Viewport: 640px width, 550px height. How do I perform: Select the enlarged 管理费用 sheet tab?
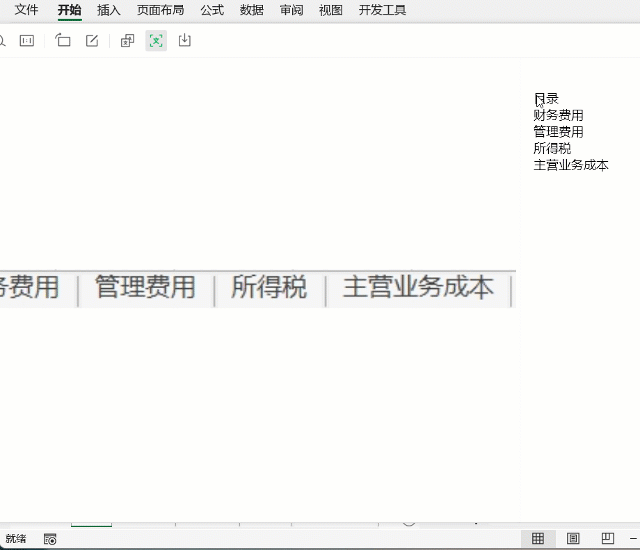coord(145,287)
